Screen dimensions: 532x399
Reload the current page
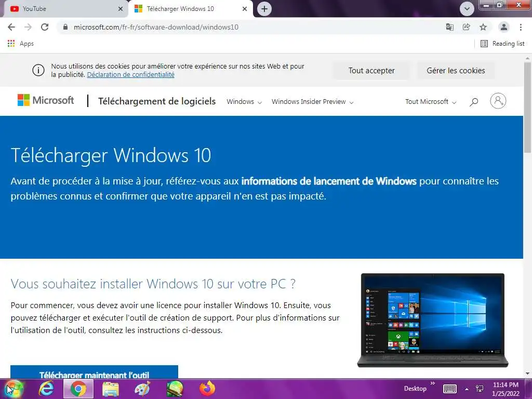coord(45,27)
